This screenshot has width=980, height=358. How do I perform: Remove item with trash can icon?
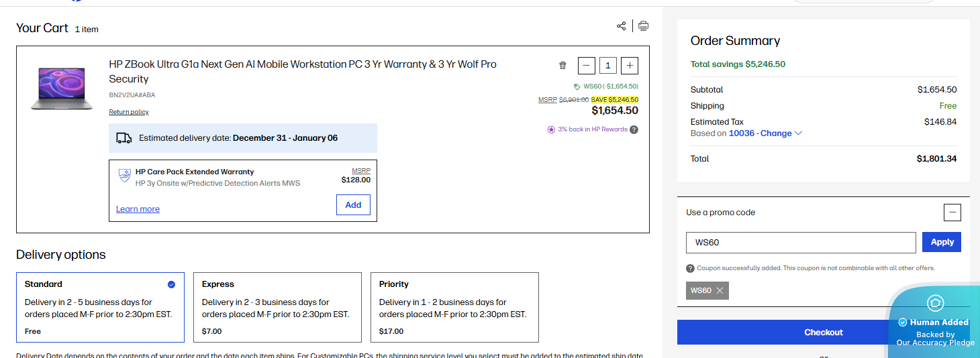pyautogui.click(x=562, y=66)
